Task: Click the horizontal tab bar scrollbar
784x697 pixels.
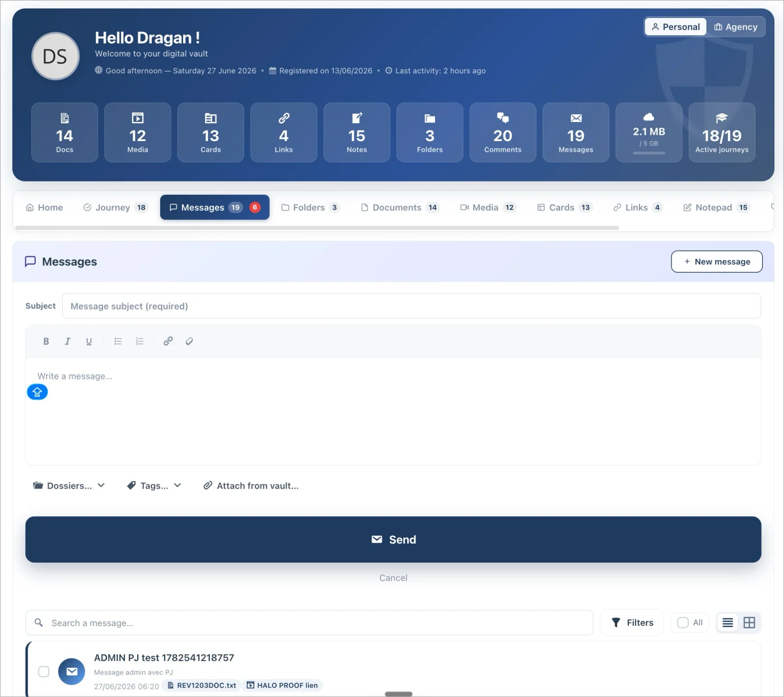Action: coord(317,228)
